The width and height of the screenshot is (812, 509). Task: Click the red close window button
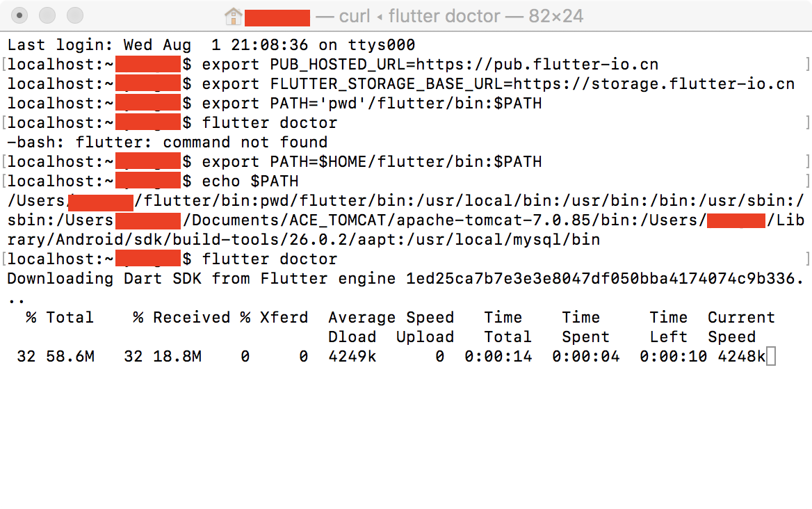19,15
